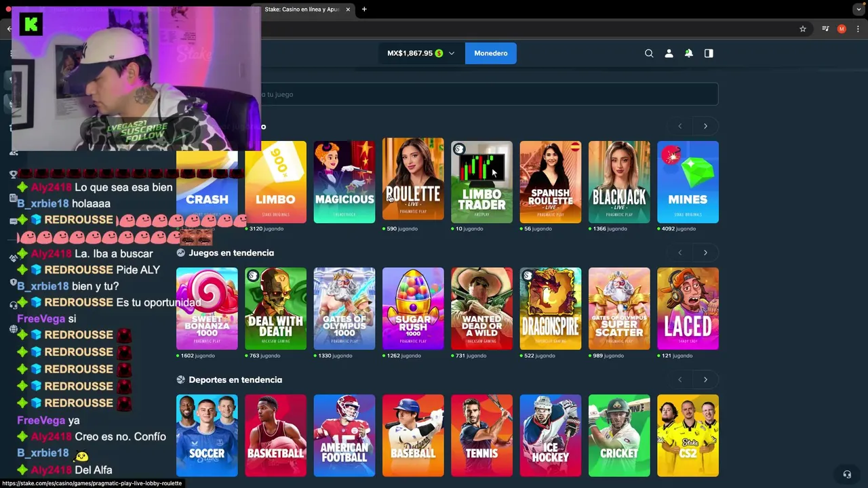The width and height of the screenshot is (868, 488).
Task: Click the Kick logo in stream overlay
Action: coord(32,25)
